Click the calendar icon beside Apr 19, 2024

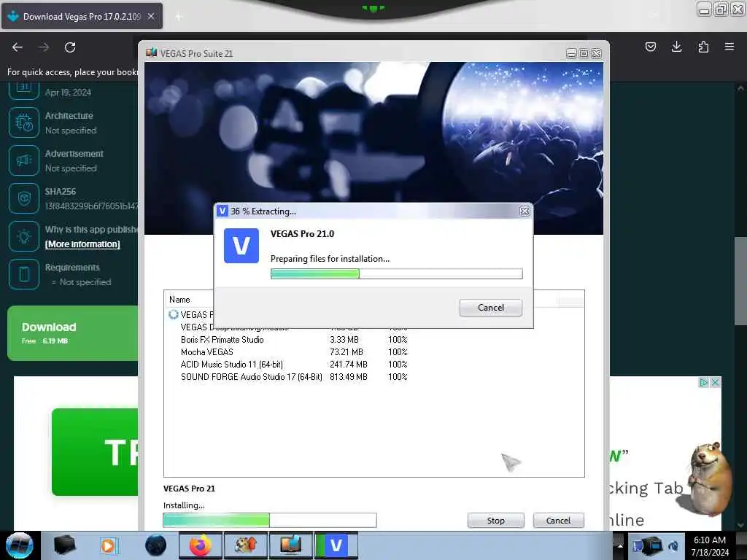(x=24, y=90)
